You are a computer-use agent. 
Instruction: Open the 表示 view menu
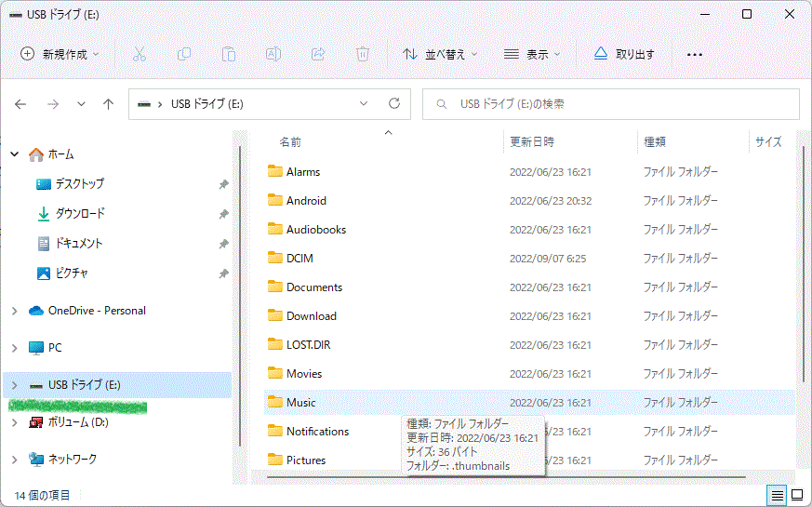point(532,54)
